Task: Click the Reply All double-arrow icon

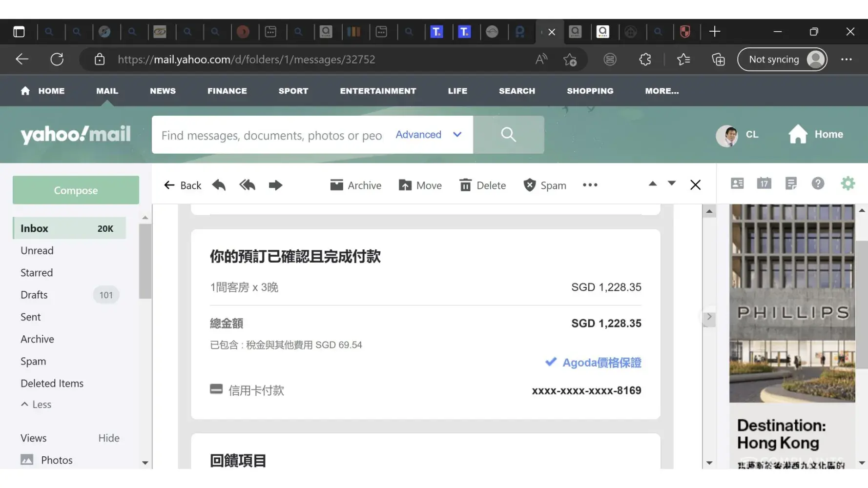Action: coord(247,185)
